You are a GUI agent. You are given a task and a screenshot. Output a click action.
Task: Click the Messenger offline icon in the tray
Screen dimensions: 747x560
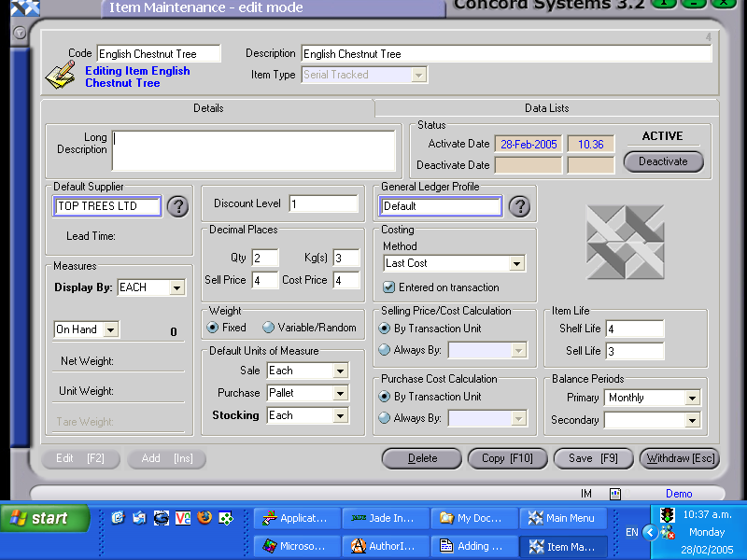pos(669,534)
